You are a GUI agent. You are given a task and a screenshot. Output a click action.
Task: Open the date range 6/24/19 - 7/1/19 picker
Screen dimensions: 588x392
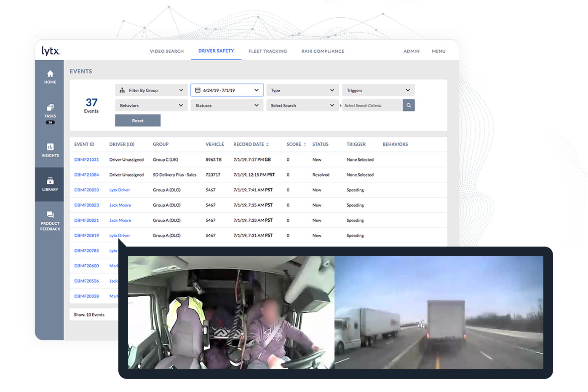tap(227, 90)
